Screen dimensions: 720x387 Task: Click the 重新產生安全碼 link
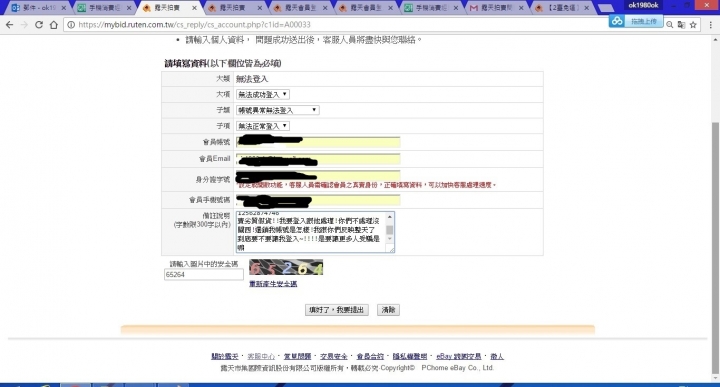[273, 284]
